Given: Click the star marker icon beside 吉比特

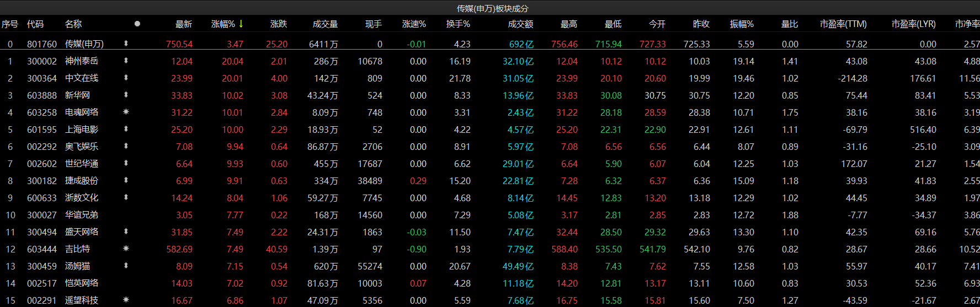Looking at the screenshot, I should click(x=126, y=249).
